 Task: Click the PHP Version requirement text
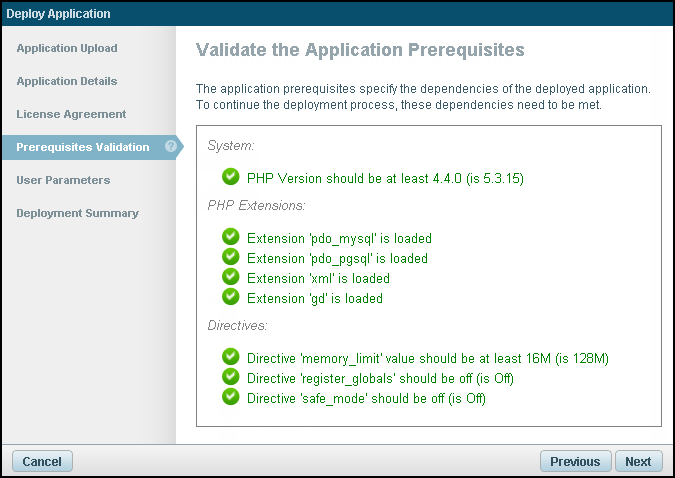[386, 179]
